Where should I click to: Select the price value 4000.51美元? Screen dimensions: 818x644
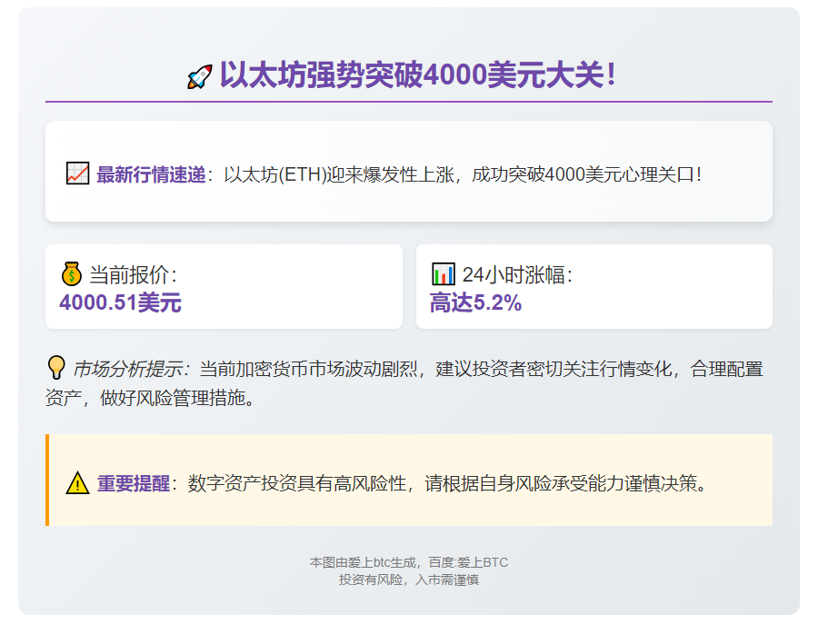click(x=120, y=302)
